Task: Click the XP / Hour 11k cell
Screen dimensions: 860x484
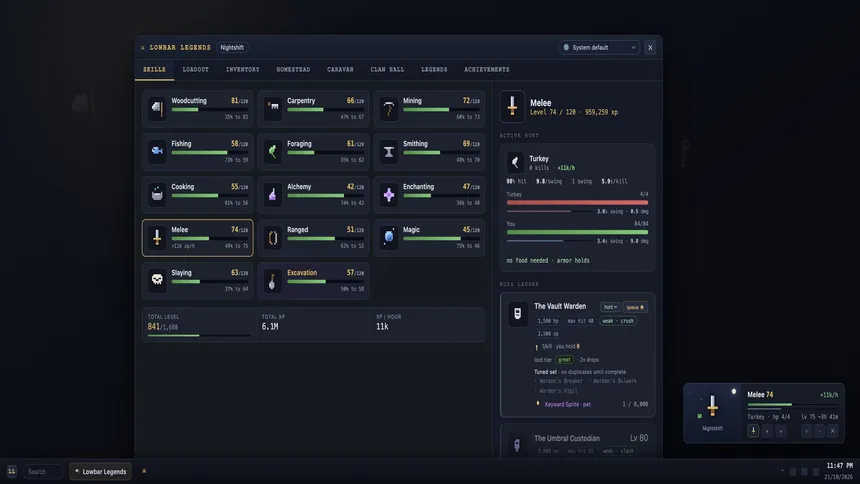Action: click(x=428, y=324)
